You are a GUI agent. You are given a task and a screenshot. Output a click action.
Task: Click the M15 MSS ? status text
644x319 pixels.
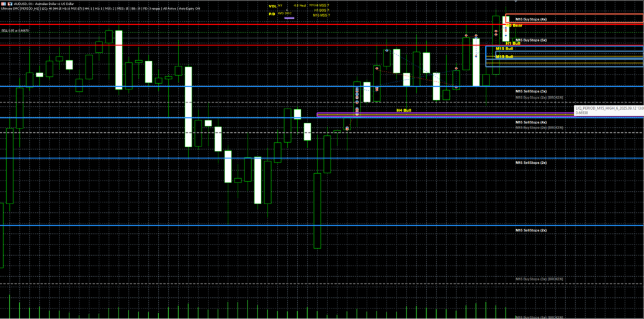pyautogui.click(x=321, y=16)
